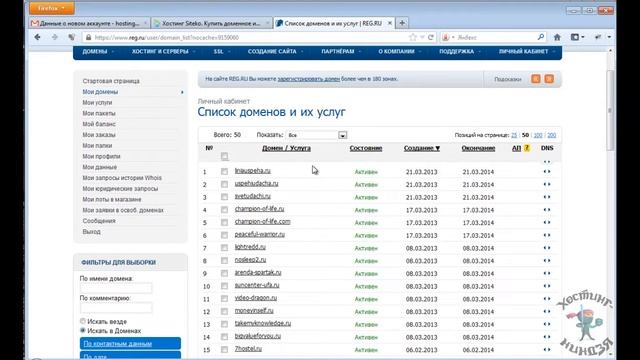Click the browser forward arrow
This screenshot has height=360, width=640.
[x=55, y=37]
